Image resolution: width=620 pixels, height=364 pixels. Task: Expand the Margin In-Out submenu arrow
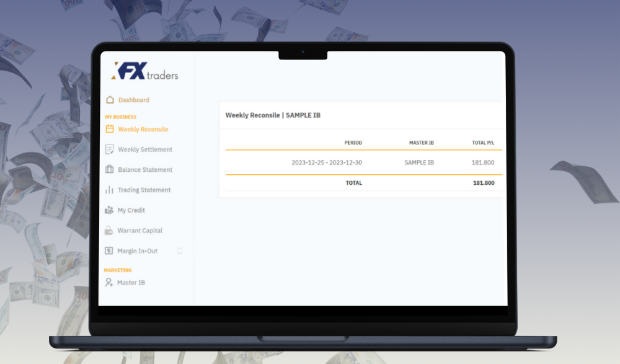click(180, 251)
